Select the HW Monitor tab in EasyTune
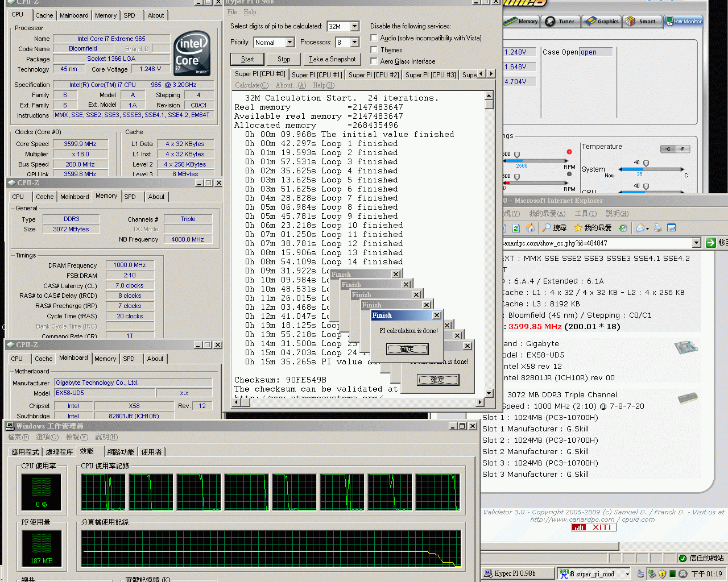Screen dimensions: 728x582 tap(683, 22)
